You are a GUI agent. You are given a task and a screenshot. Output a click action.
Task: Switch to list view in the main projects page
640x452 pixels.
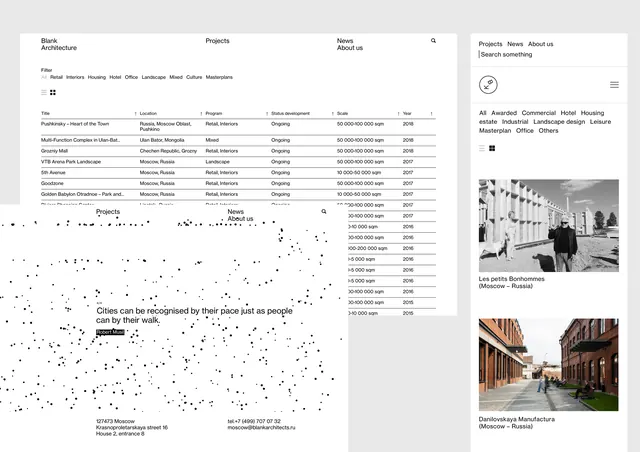44,92
